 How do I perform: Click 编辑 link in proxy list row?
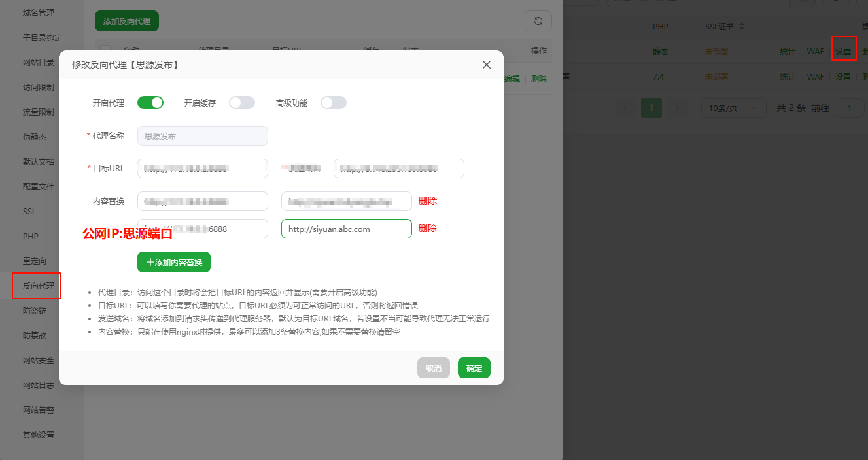click(x=512, y=78)
